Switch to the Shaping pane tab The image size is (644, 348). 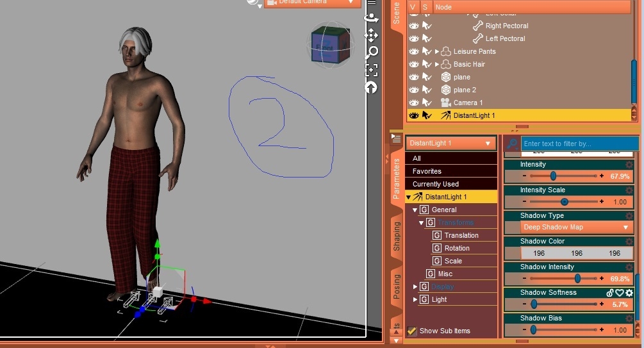click(397, 236)
